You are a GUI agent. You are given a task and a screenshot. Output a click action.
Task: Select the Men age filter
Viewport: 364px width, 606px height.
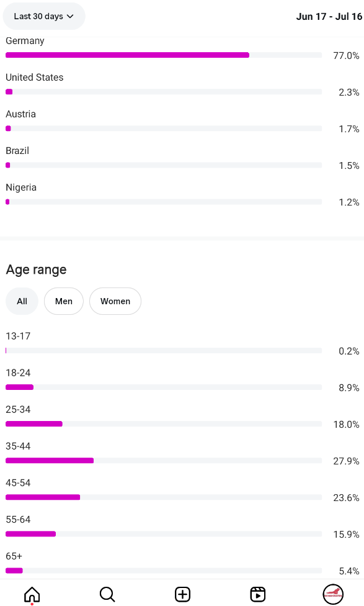pyautogui.click(x=64, y=301)
